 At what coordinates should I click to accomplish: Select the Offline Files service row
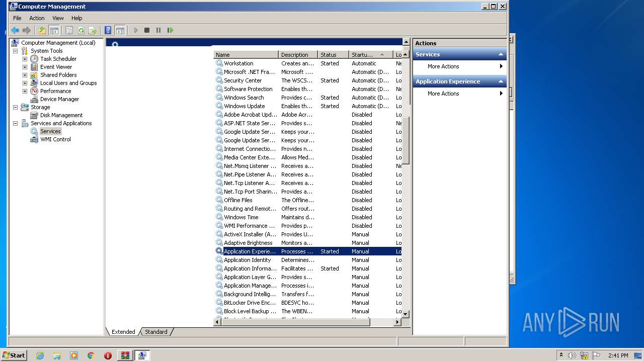(308, 200)
